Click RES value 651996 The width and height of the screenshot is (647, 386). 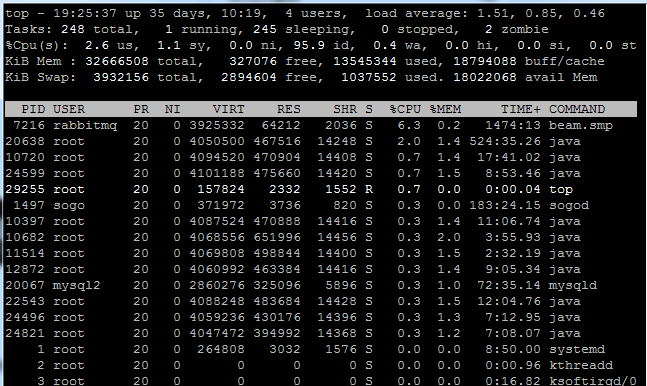277,237
